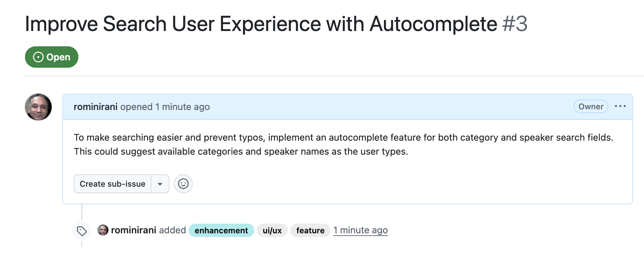The width and height of the screenshot is (644, 258).
Task: Click the smiley add reaction icon
Action: click(x=183, y=184)
